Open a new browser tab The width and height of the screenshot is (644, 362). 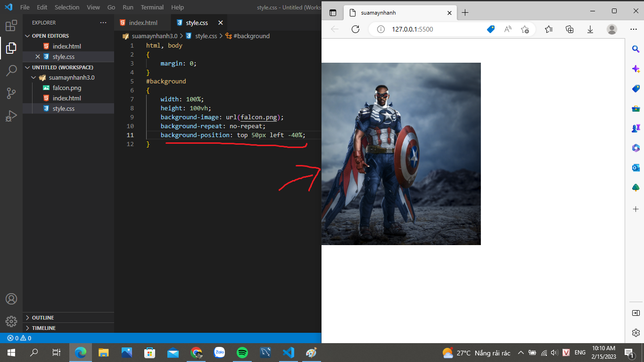point(465,13)
